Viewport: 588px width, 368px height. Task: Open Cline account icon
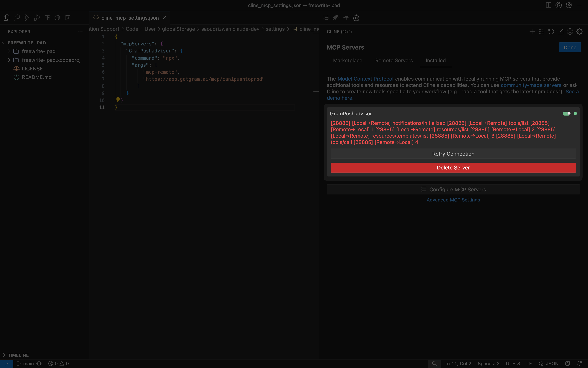click(570, 31)
